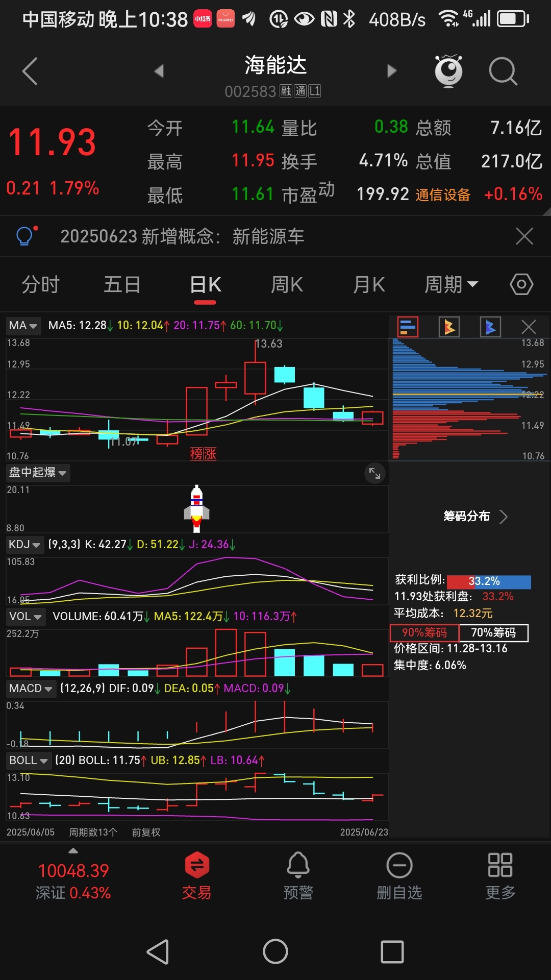Open the 预警 alert bell
Image resolution: width=551 pixels, height=980 pixels.
(298, 876)
